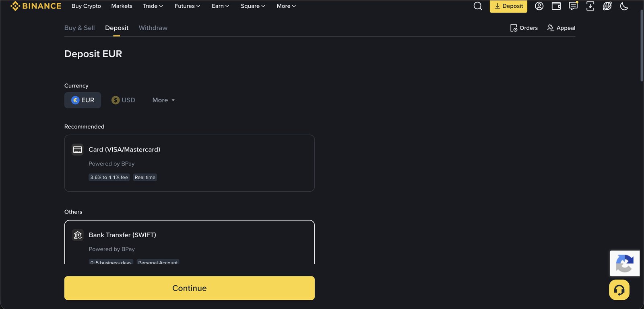Click the 'Currency' label
This screenshot has width=644, height=309.
point(76,86)
